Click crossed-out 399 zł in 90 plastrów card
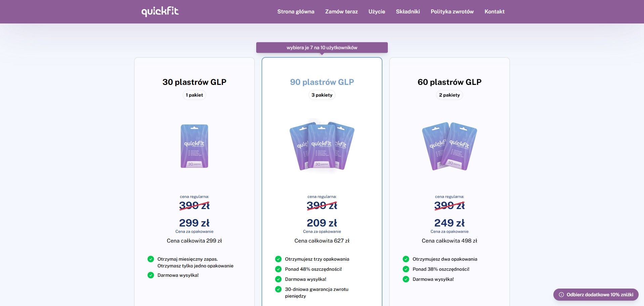Image resolution: width=644 pixels, height=306 pixels. 322,205
